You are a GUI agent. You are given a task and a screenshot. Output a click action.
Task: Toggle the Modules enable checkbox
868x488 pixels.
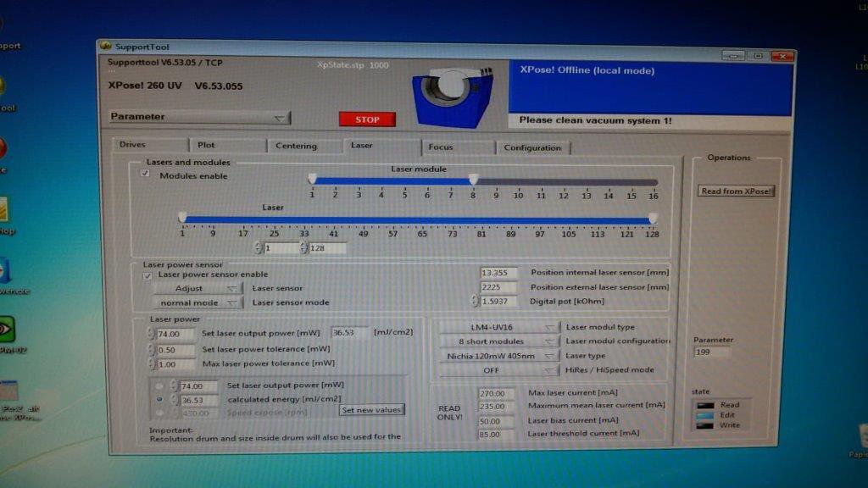pyautogui.click(x=145, y=175)
